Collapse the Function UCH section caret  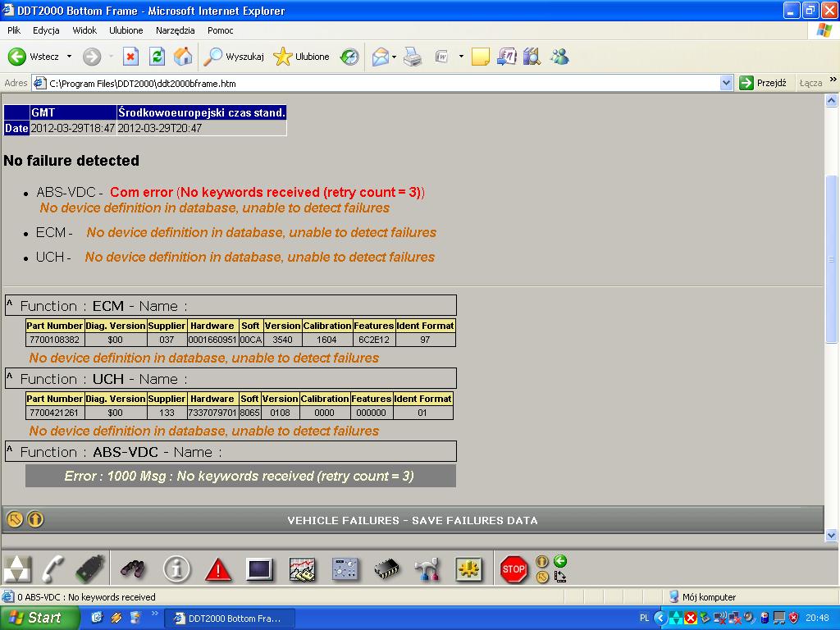click(9, 376)
